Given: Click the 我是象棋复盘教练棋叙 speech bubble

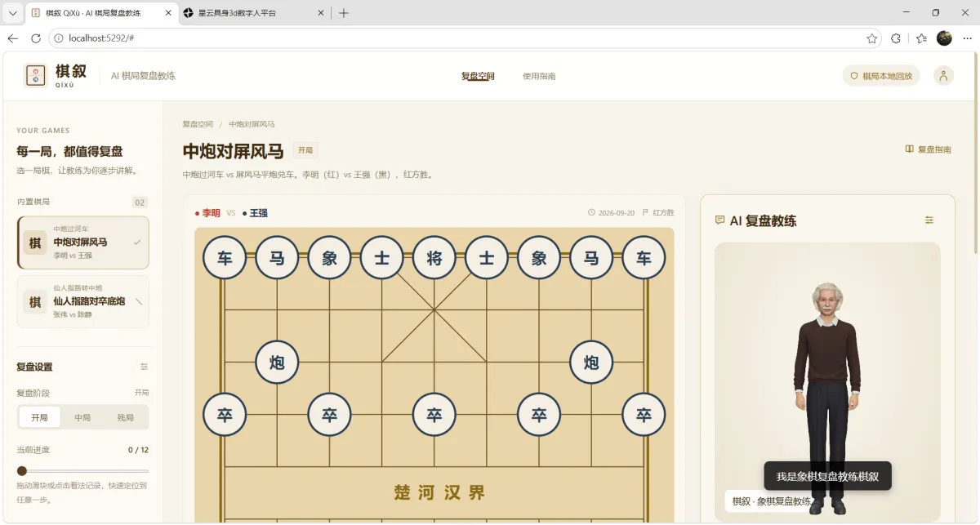Looking at the screenshot, I should [x=827, y=476].
